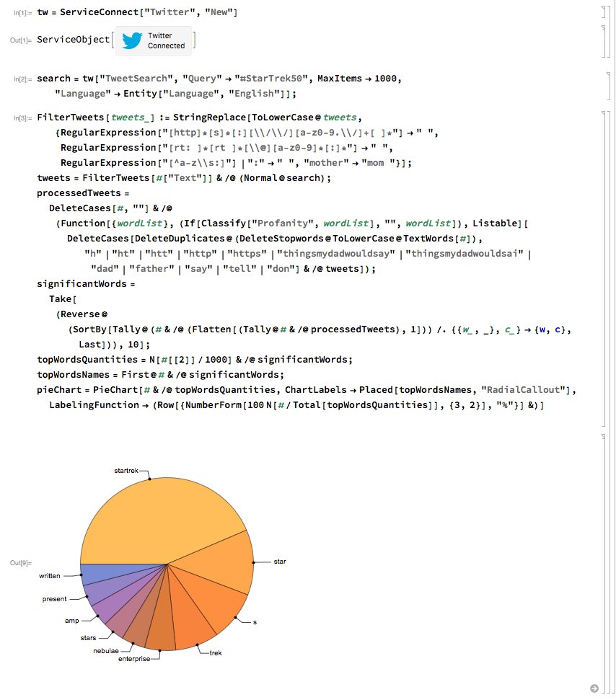The width and height of the screenshot is (616, 700).
Task: Click the "English" string in Entity
Action: (x=255, y=94)
